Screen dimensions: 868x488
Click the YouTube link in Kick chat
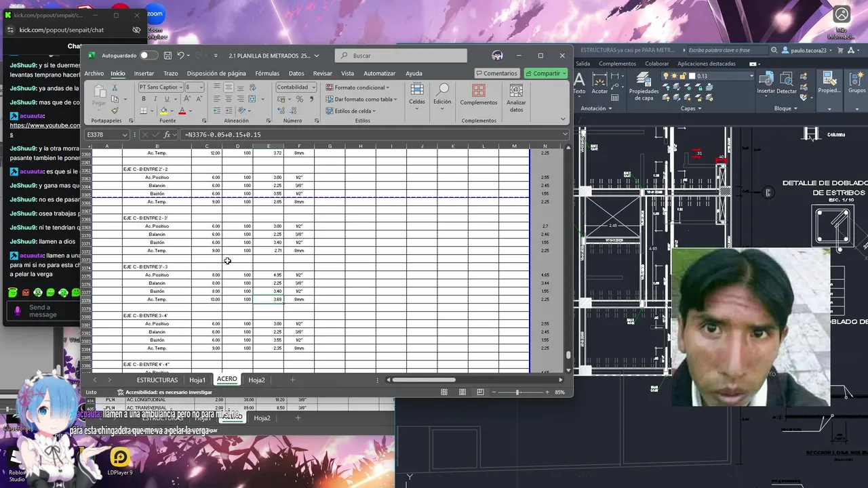coord(45,125)
